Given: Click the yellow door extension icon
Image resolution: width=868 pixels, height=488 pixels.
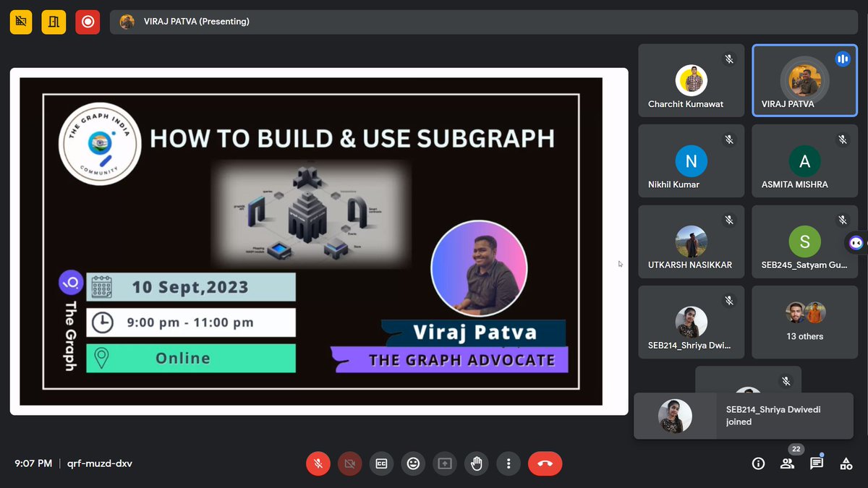Looking at the screenshot, I should coord(54,22).
